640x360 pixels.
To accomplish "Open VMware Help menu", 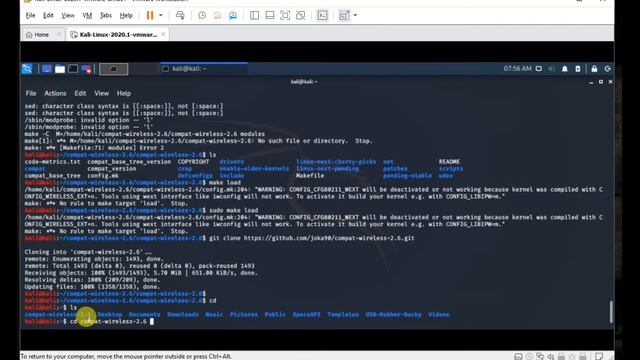I will [x=126, y=16].
